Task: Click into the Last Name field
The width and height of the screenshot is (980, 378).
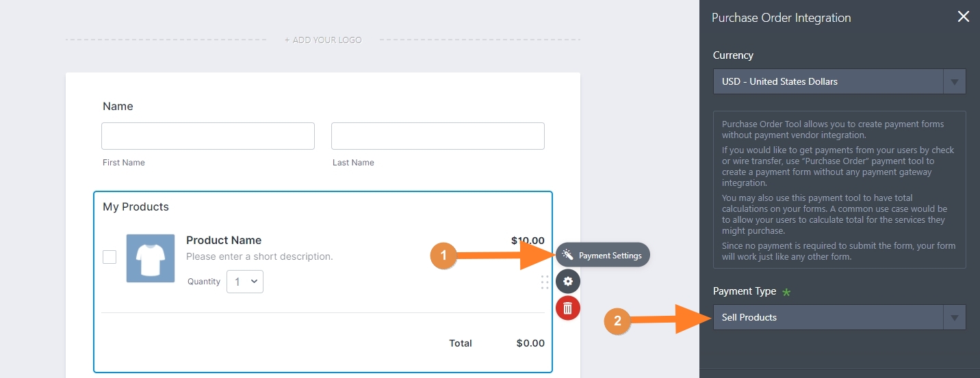Action: pyautogui.click(x=438, y=136)
